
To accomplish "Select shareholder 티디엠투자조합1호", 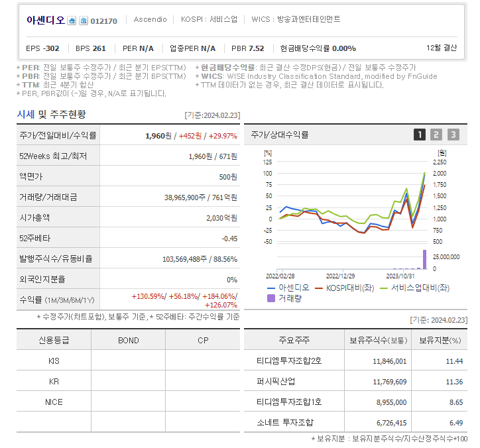I will (289, 402).
